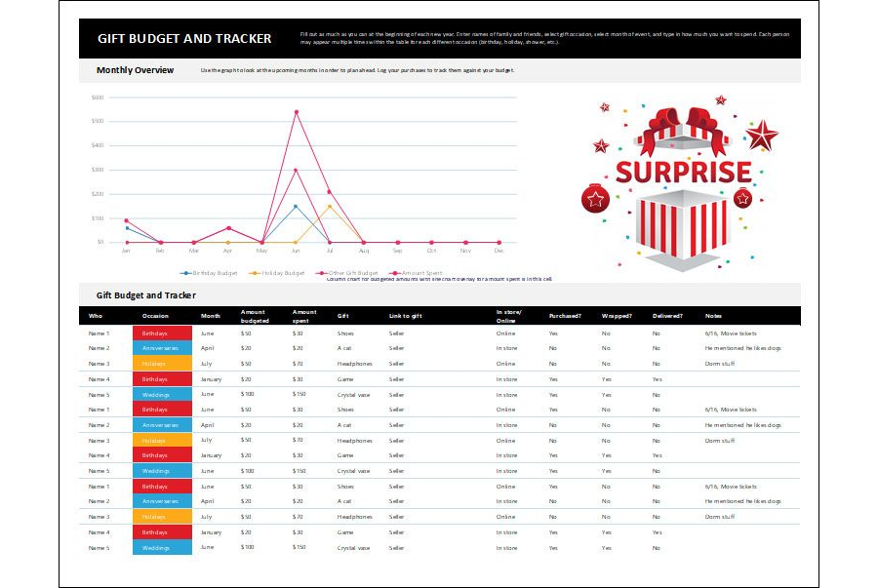Select the 'Purchased?' column header
The image size is (878, 588).
pos(565,316)
